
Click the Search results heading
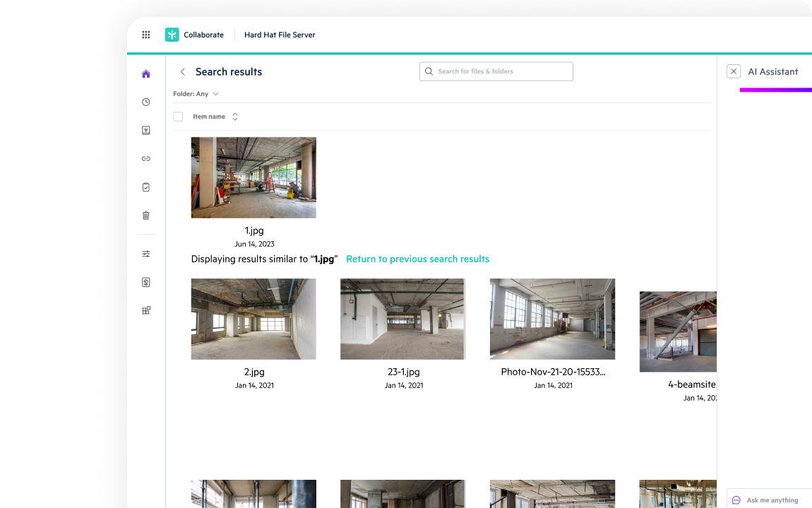coord(228,72)
